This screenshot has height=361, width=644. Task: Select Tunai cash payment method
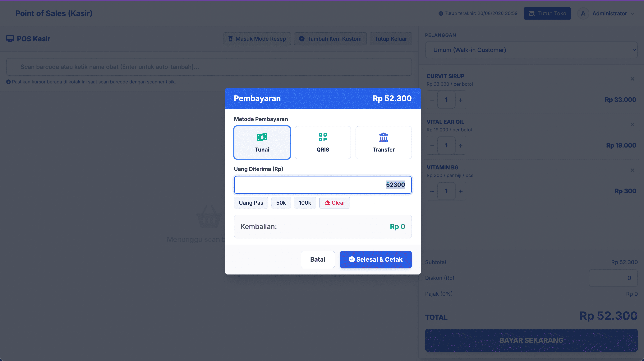click(262, 142)
